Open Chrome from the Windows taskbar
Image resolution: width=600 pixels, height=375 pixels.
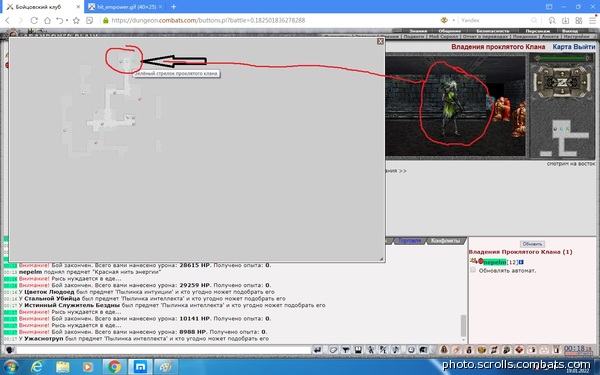click(x=114, y=367)
